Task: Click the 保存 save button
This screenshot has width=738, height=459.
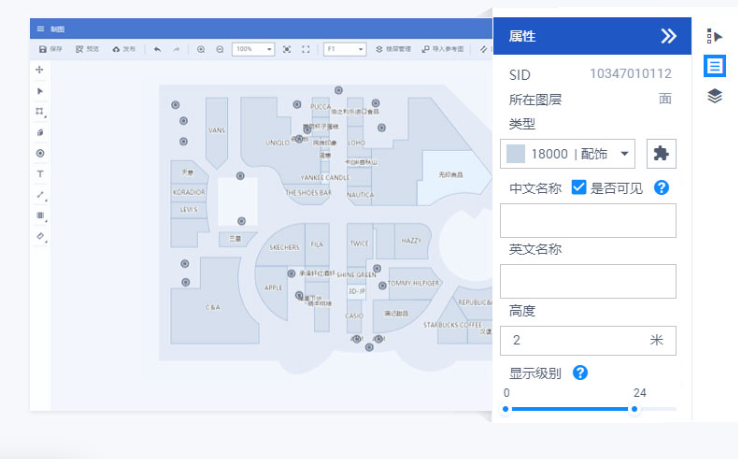Action: [50, 49]
